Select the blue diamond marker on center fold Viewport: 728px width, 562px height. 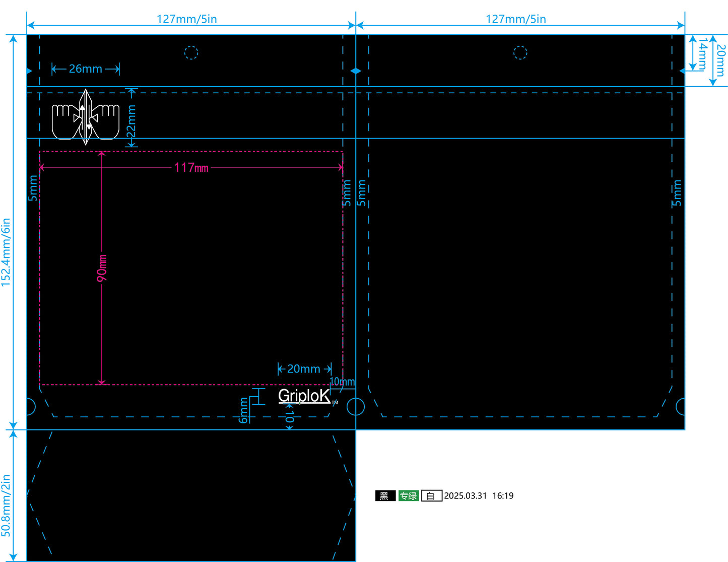point(356,71)
